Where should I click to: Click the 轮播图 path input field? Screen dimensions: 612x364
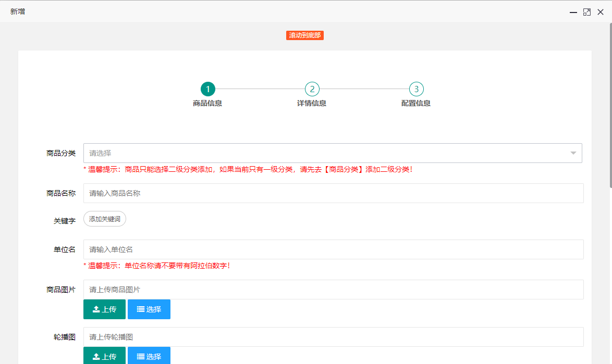coord(333,337)
